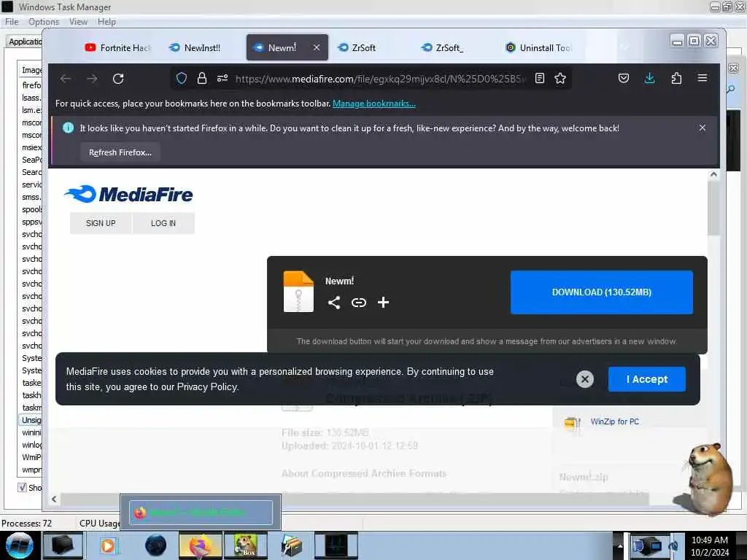Click the taskbar clock 10:49 AM
Image resolution: width=747 pixels, height=560 pixels.
pyautogui.click(x=709, y=540)
